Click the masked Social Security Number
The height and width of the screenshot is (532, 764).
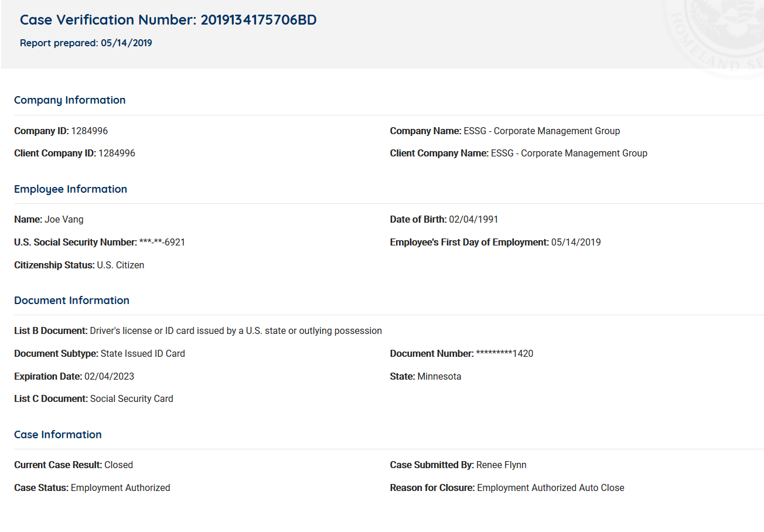(x=162, y=243)
